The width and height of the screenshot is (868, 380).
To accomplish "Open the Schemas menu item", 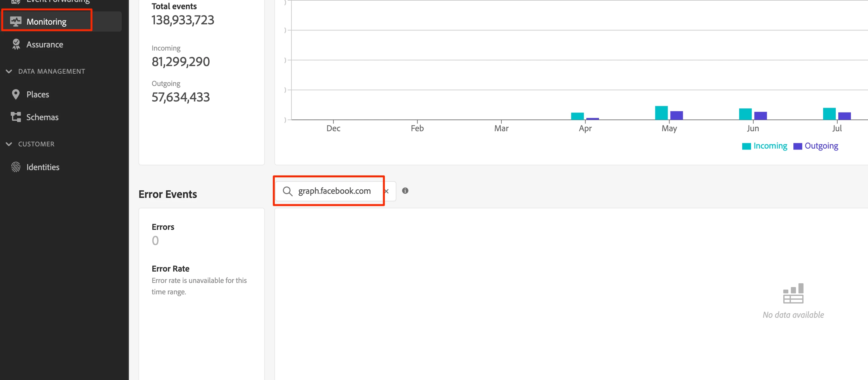I will (42, 117).
